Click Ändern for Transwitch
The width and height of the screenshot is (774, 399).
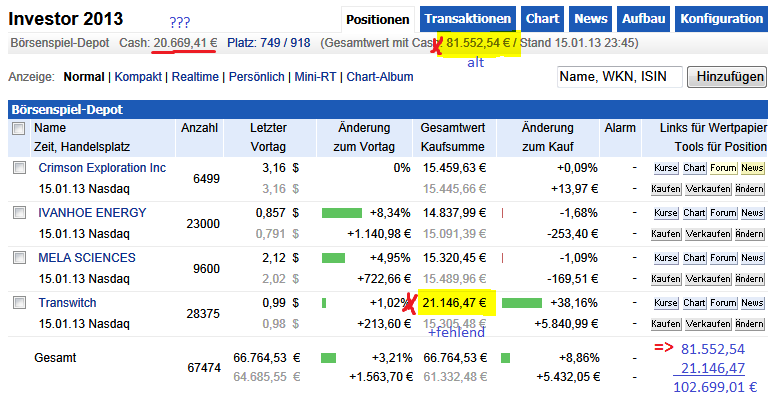click(x=749, y=324)
